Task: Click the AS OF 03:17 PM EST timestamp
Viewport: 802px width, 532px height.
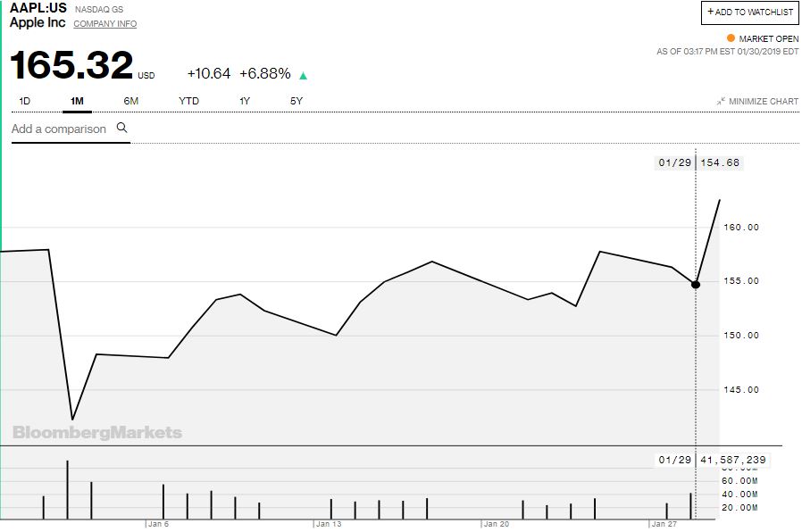Action: click(727, 52)
